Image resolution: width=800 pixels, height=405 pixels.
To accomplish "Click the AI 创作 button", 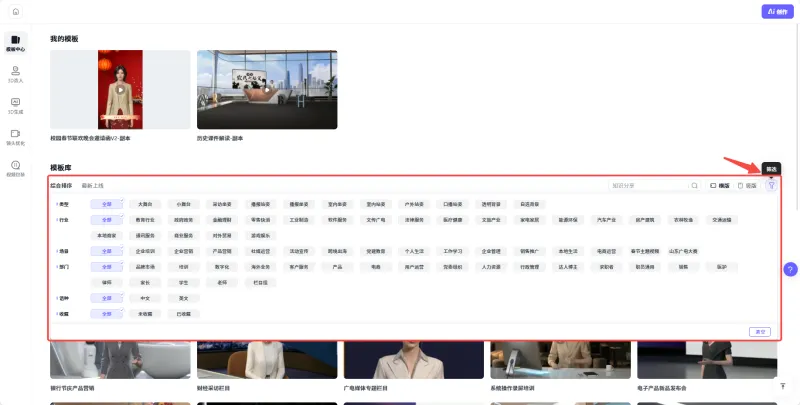I will click(778, 11).
